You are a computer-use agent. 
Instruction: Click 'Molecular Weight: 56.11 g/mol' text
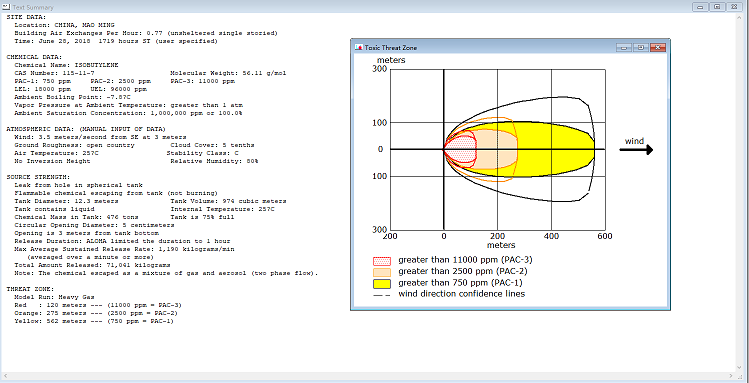228,73
